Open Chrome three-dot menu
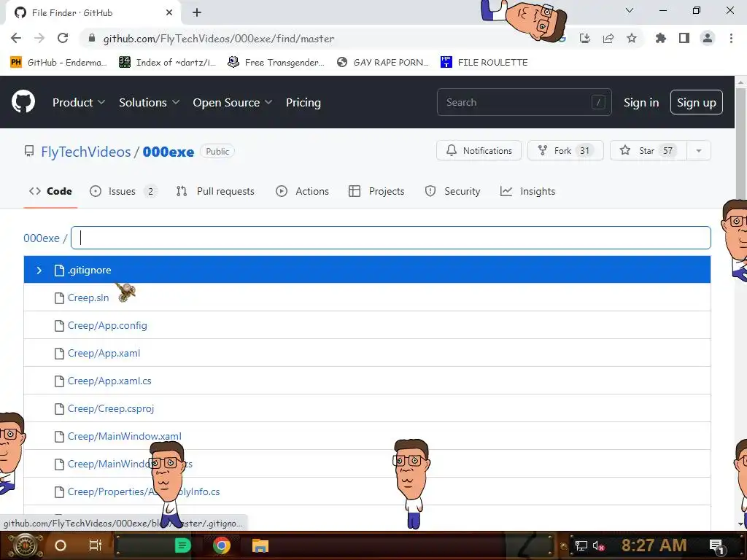The image size is (747, 560). (x=731, y=38)
